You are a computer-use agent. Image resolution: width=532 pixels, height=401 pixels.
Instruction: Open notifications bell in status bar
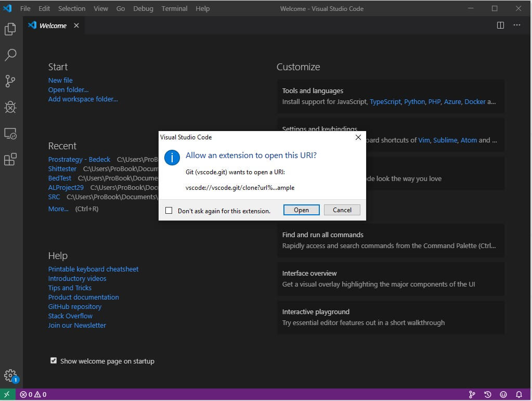click(x=519, y=394)
